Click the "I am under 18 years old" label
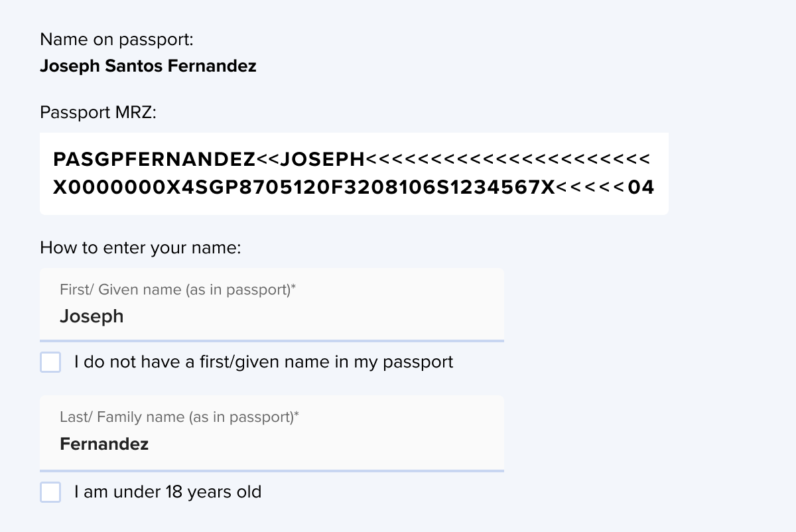 168,492
